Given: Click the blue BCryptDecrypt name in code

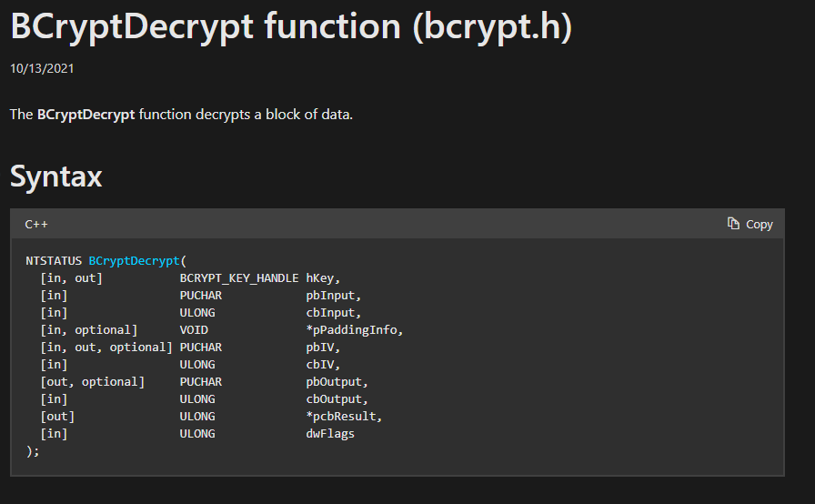Looking at the screenshot, I should pyautogui.click(x=134, y=261).
